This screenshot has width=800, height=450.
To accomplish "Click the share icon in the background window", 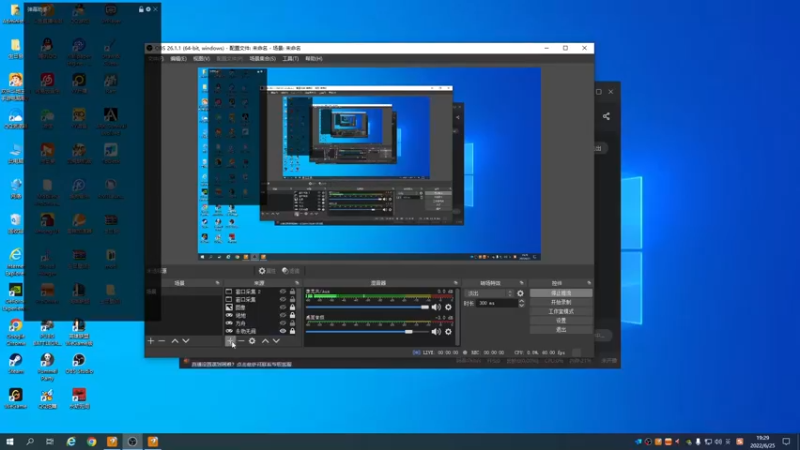I will (606, 116).
